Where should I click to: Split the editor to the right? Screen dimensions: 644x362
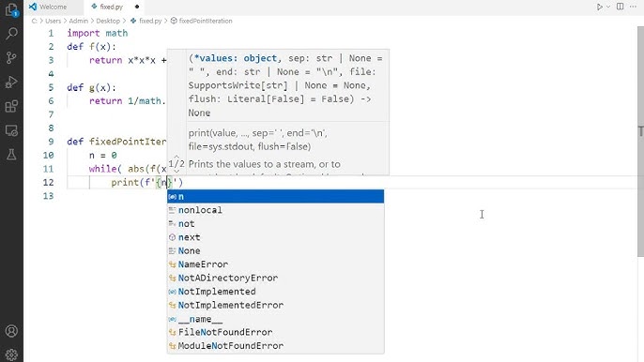[621, 7]
